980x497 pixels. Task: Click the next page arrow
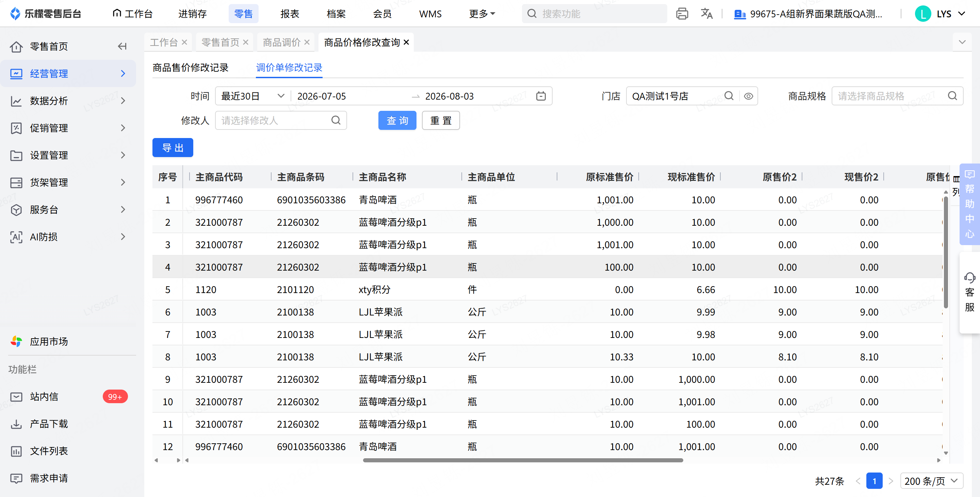[x=891, y=481]
